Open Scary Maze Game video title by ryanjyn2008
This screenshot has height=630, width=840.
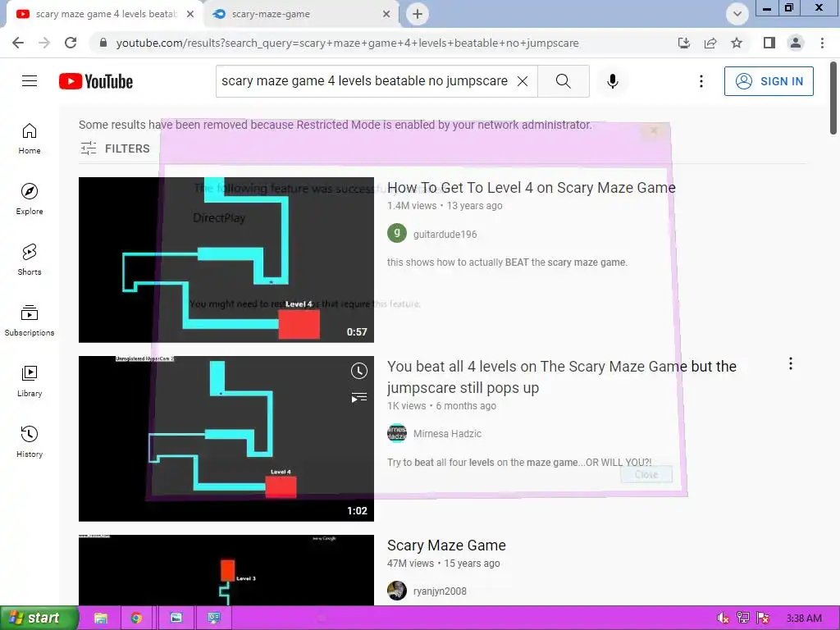point(446,546)
